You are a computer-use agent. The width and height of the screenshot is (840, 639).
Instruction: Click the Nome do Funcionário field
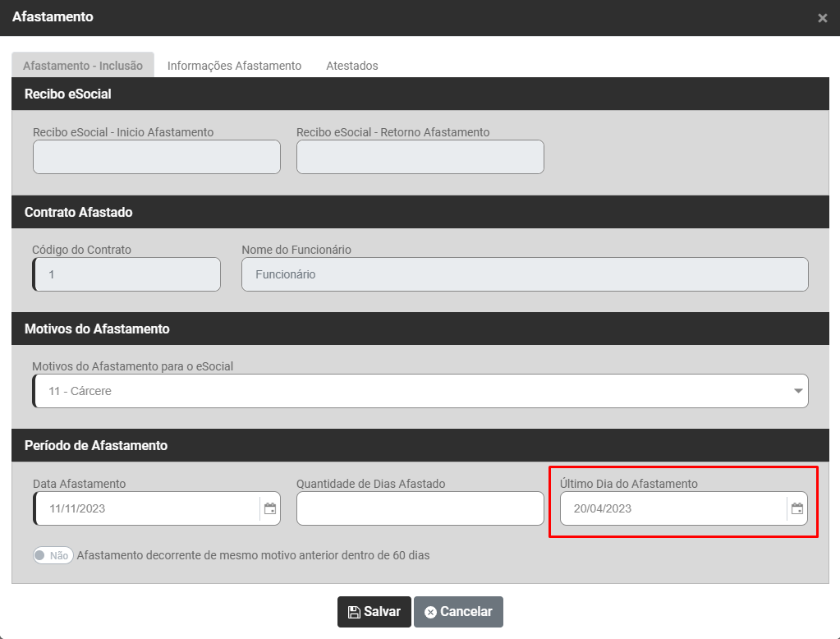525,274
